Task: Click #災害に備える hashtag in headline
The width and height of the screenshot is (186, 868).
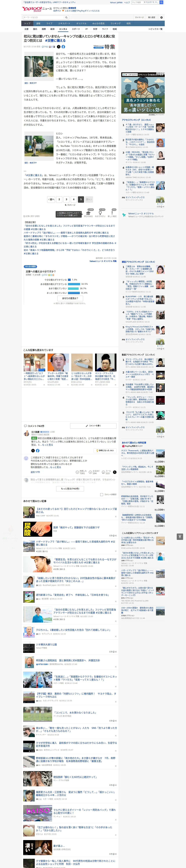Action: (55, 41)
